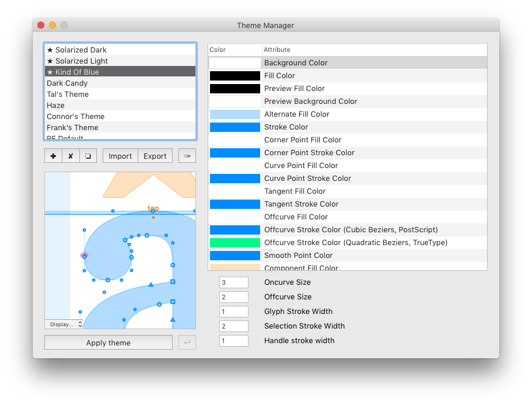Change Alternate Fill Color swatch
This screenshot has width=532, height=405.
235,114
